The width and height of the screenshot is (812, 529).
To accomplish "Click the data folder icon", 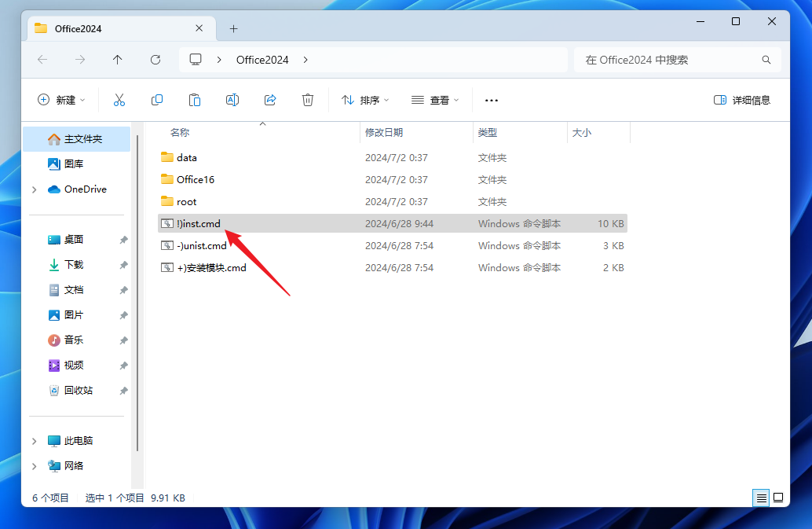I will pyautogui.click(x=166, y=157).
